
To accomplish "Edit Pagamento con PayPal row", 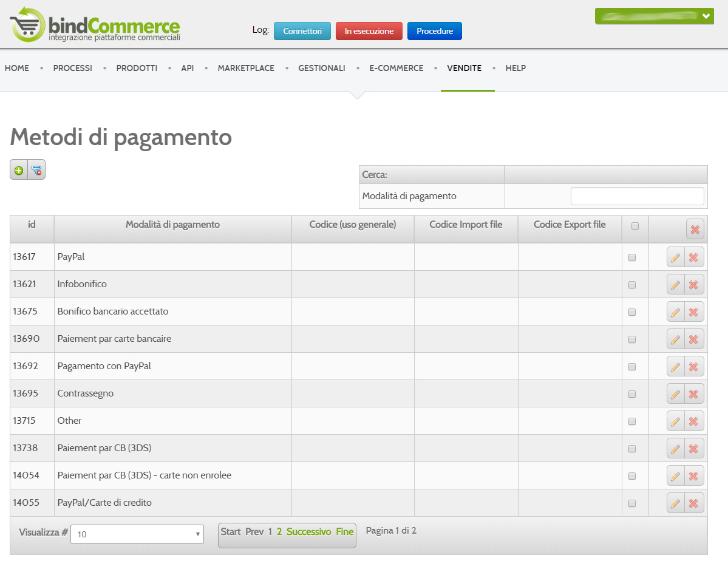I will pyautogui.click(x=676, y=367).
